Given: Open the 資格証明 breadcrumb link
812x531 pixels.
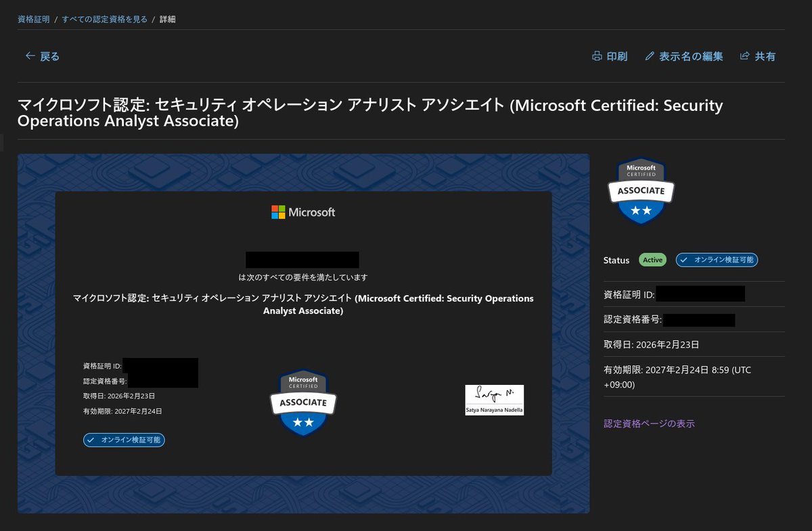Looking at the screenshot, I should pyautogui.click(x=34, y=19).
